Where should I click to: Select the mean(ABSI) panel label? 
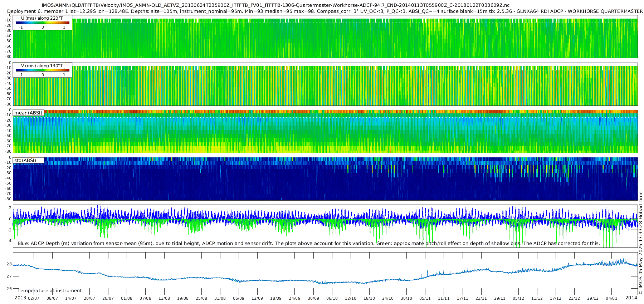[x=28, y=113]
